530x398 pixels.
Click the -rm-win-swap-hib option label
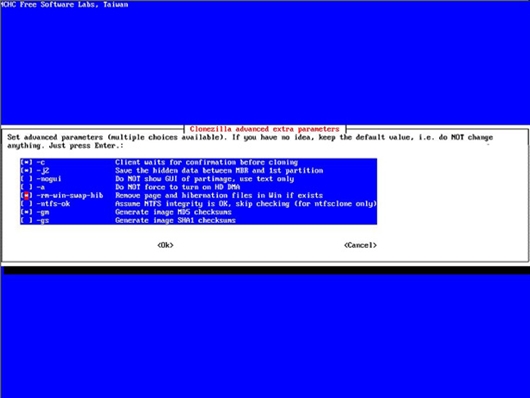(70, 195)
